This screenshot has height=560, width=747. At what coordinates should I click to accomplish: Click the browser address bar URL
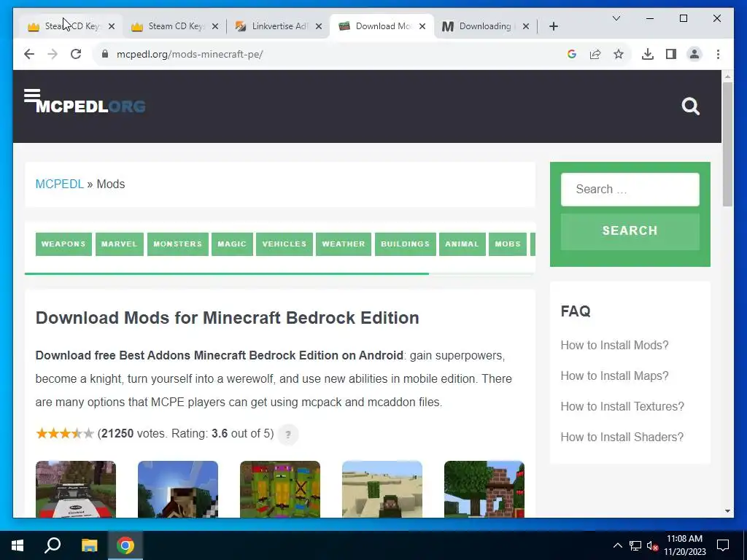point(190,54)
